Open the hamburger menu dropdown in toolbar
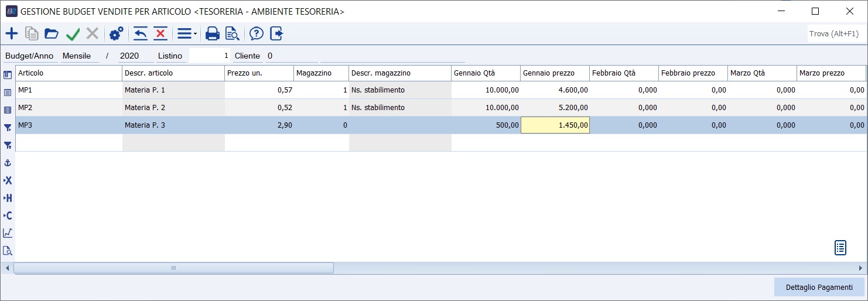 click(187, 34)
